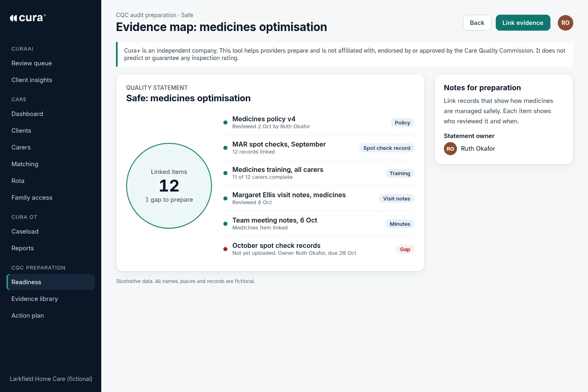Click Ruth Okafor's statement owner avatar

(x=450, y=149)
